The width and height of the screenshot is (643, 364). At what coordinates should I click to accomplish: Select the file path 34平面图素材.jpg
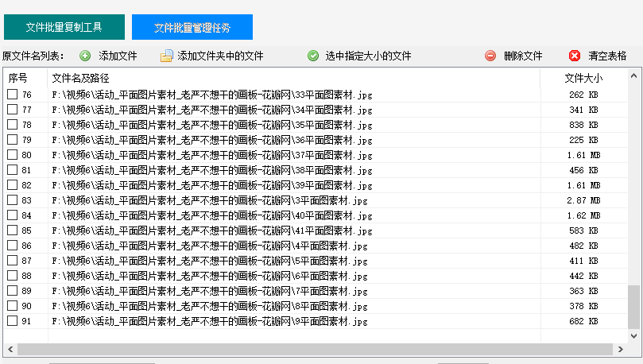pyautogui.click(x=212, y=110)
